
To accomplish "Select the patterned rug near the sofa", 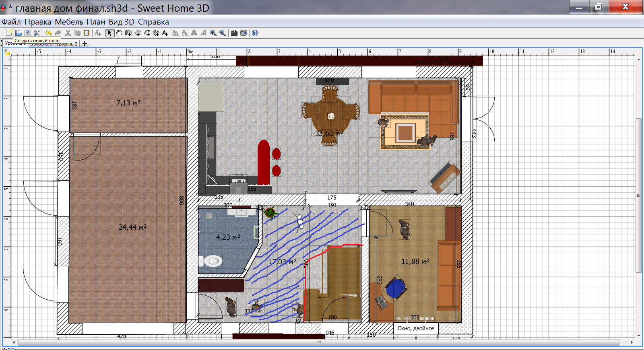I will point(405,132).
